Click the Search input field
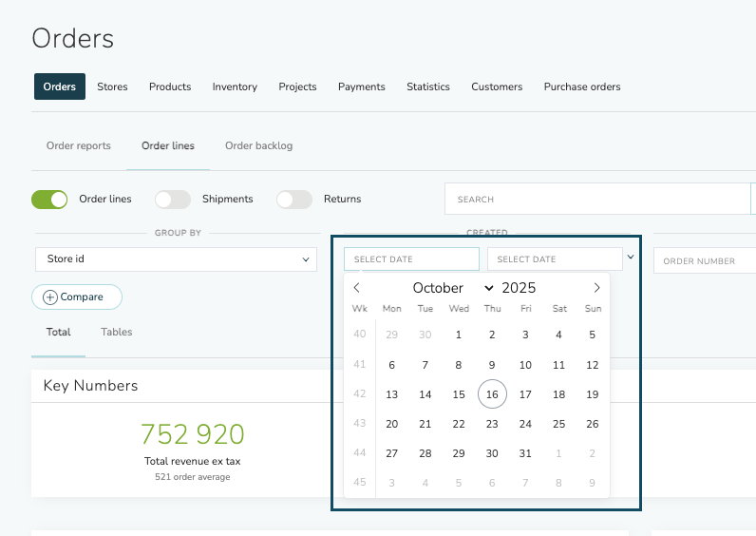Viewport: 756px width, 536px height. coord(596,200)
